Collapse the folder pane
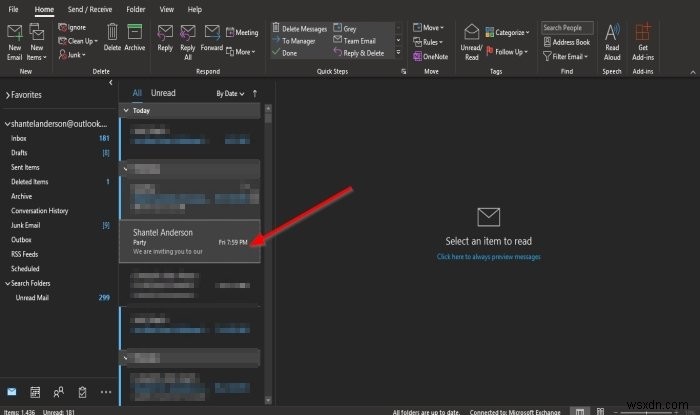Viewport: 700px width, 415px height. pos(111,83)
